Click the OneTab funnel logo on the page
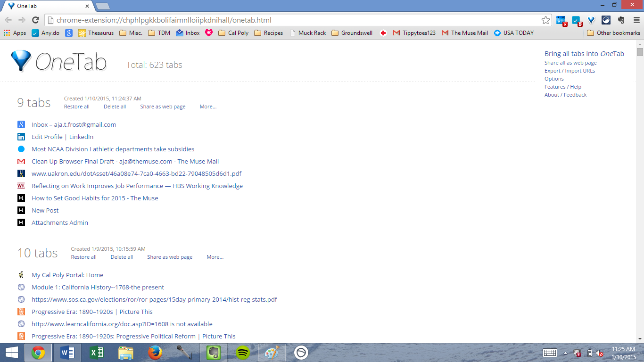The width and height of the screenshot is (644, 362). tap(21, 60)
